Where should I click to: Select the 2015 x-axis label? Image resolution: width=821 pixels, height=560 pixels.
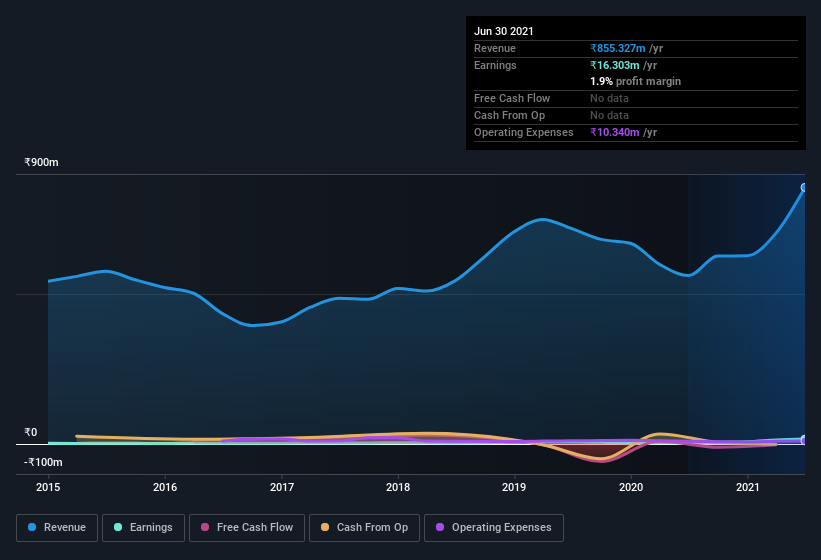(x=48, y=487)
